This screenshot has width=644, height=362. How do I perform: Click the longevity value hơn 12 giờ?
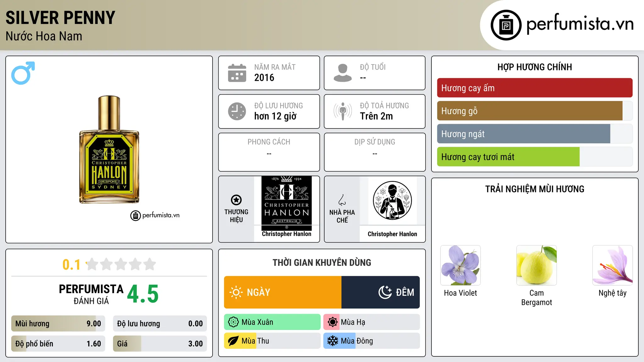(275, 116)
